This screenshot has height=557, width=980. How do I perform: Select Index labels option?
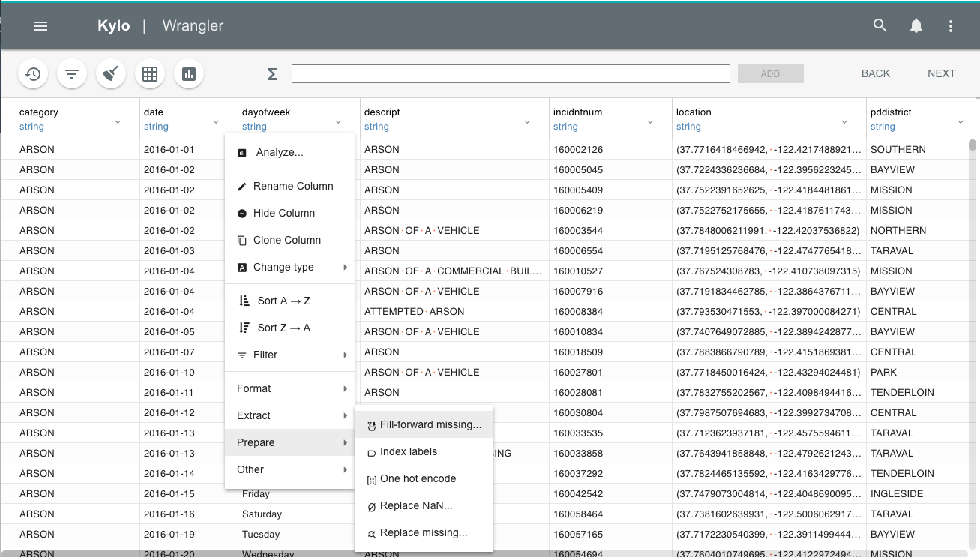tap(424, 451)
